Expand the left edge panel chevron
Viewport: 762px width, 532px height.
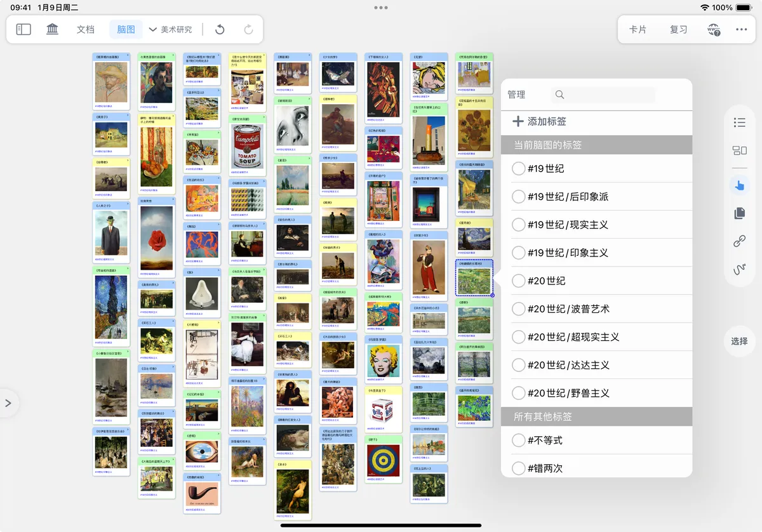[x=8, y=403]
